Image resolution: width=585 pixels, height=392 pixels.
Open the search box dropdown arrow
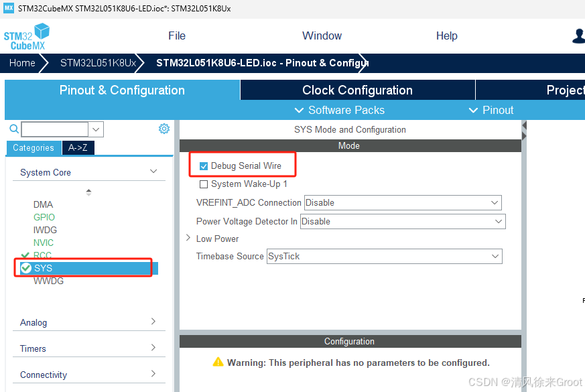[96, 129]
